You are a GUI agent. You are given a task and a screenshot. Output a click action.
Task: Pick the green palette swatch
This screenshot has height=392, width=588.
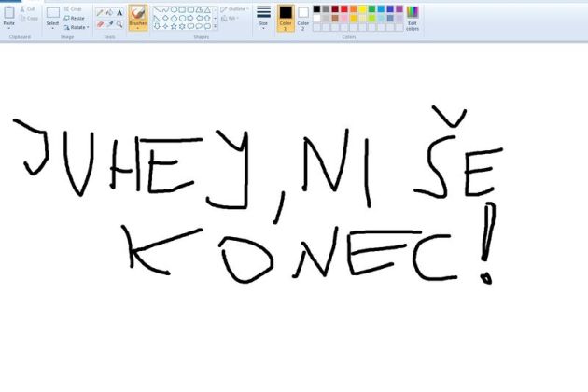(371, 9)
